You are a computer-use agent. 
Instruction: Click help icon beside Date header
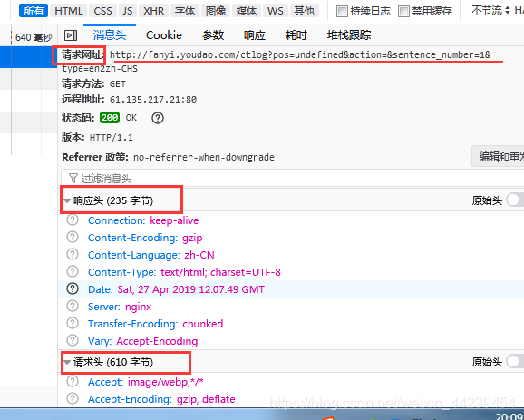point(73,288)
